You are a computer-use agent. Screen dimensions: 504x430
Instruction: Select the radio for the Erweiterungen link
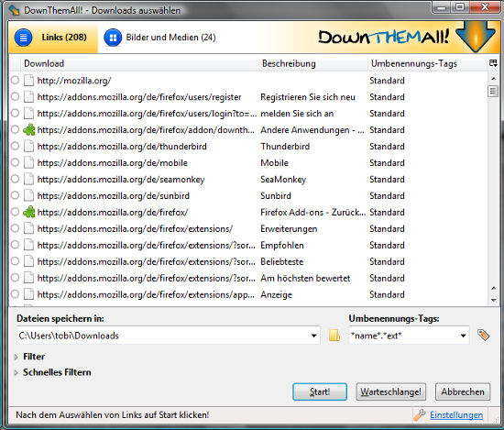(15, 228)
